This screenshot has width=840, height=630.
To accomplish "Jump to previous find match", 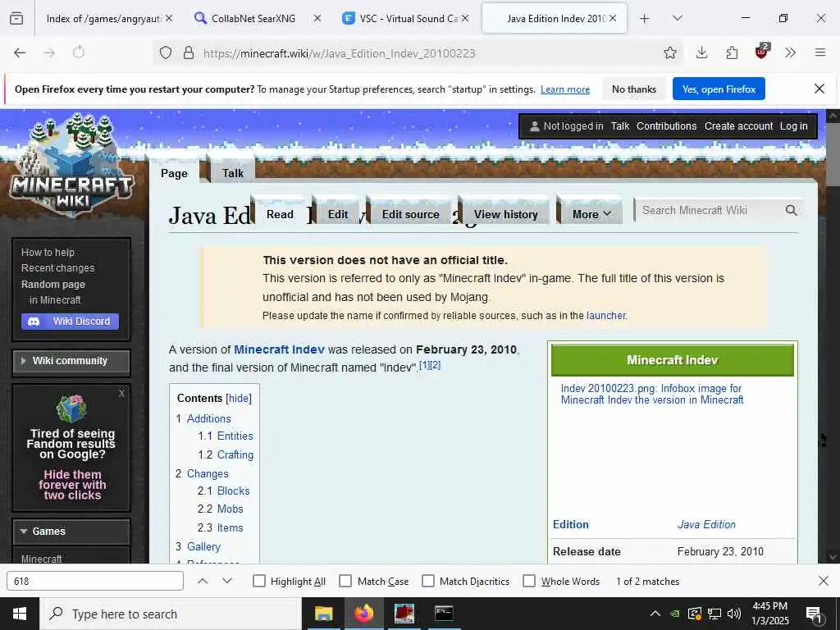I will click(x=203, y=581).
